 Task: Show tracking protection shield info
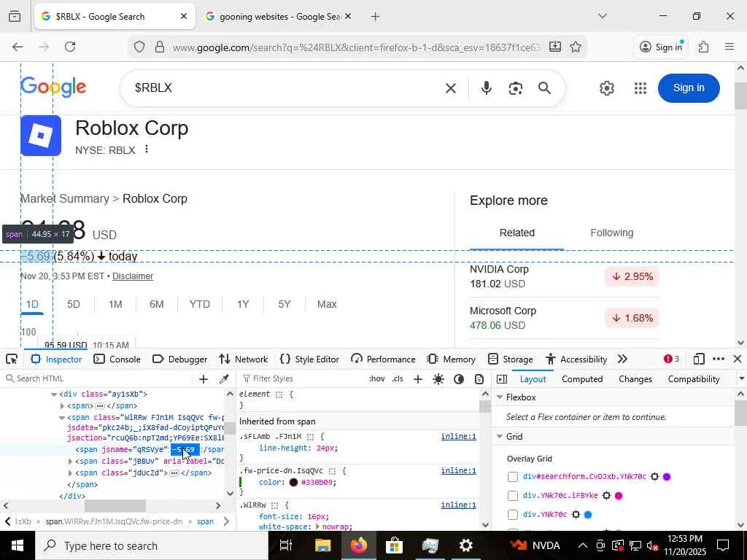pyautogui.click(x=139, y=47)
